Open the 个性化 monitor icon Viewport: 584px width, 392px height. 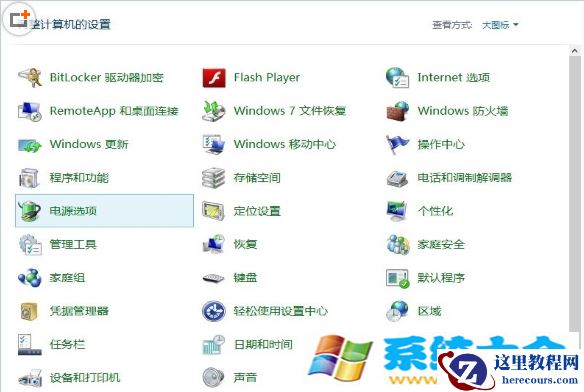tap(397, 211)
